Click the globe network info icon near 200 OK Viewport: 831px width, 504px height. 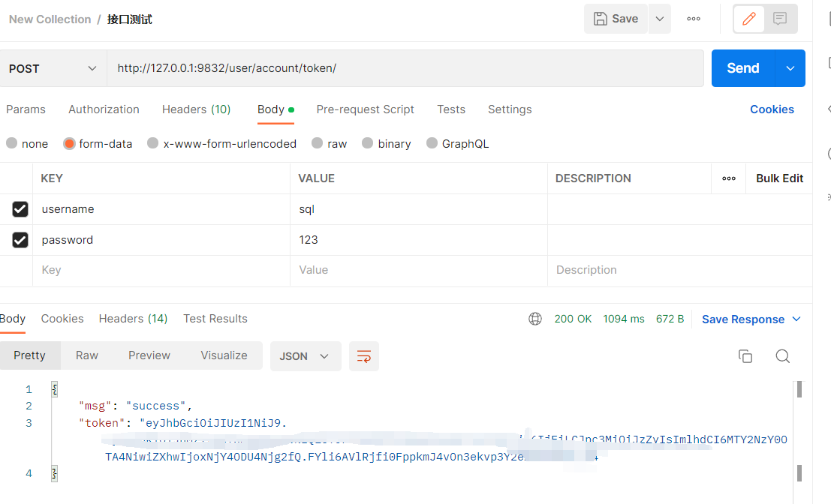[x=535, y=318]
